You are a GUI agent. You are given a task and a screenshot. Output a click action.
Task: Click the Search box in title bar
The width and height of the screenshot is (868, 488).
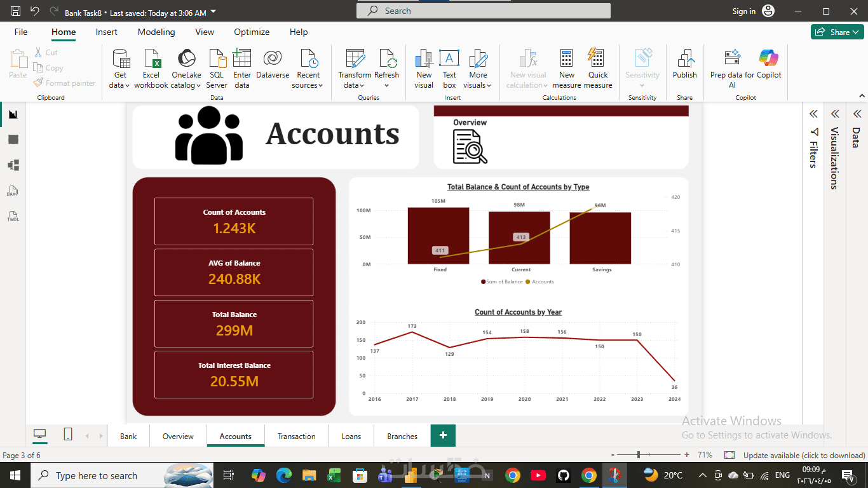484,11
